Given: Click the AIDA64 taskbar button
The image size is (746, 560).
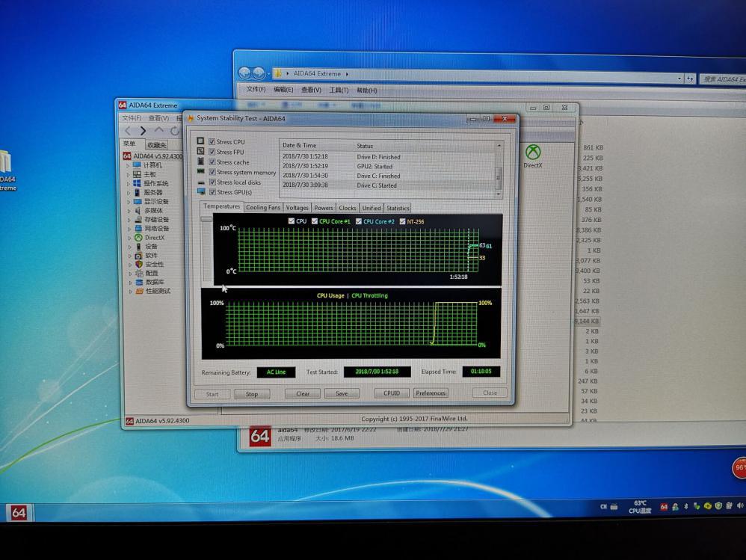Looking at the screenshot, I should point(19,512).
